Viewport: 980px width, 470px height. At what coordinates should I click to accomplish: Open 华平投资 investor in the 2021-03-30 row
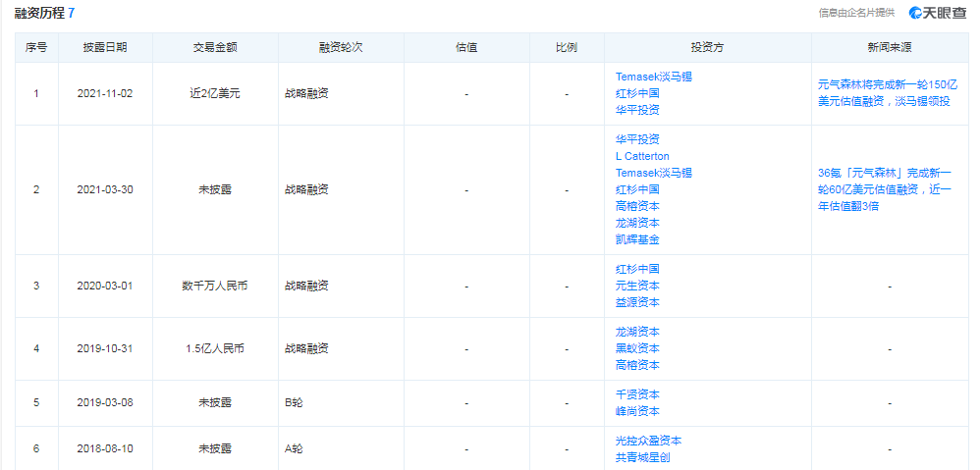click(637, 139)
